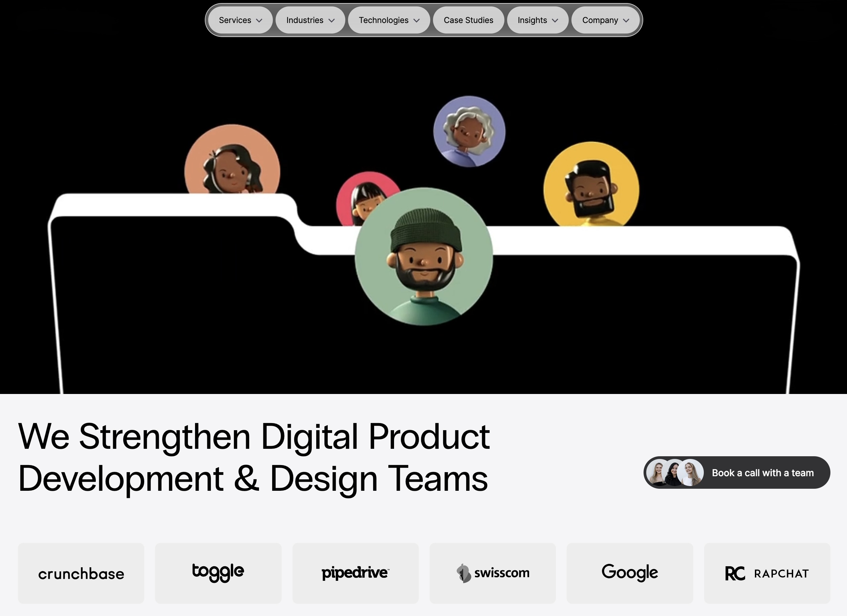
Task: Go to Case Studies page
Action: pyautogui.click(x=468, y=20)
